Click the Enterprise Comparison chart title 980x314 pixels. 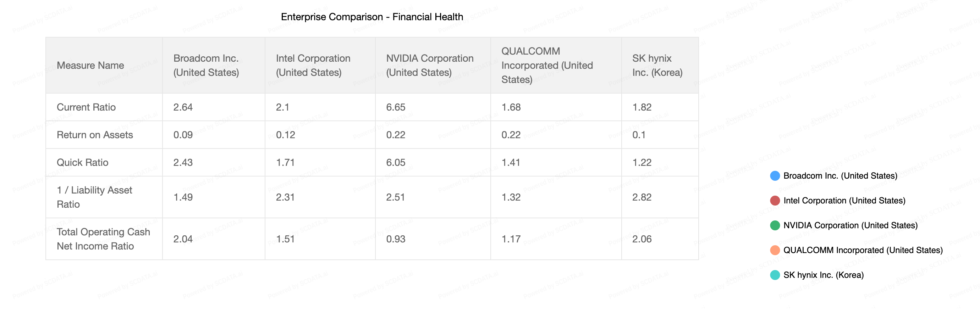click(x=372, y=17)
